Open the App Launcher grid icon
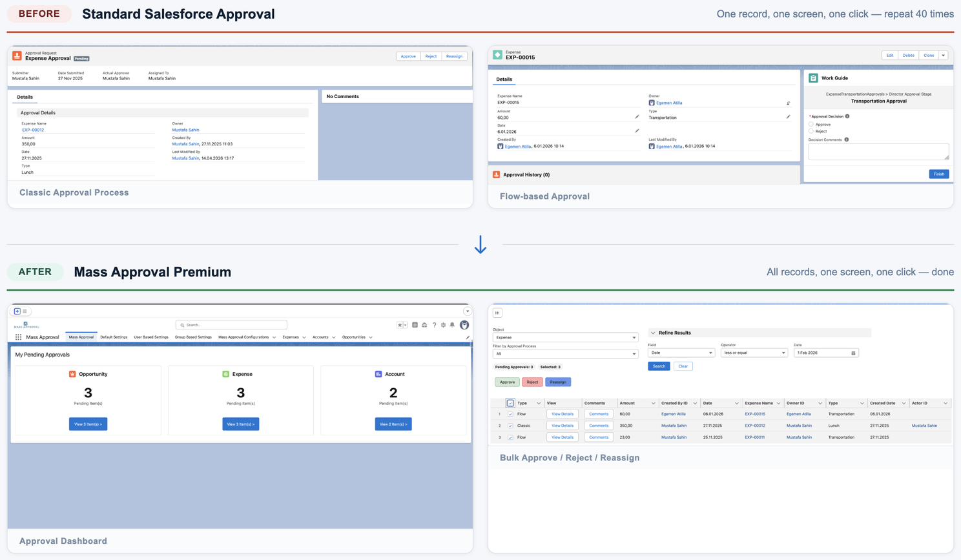 18,337
